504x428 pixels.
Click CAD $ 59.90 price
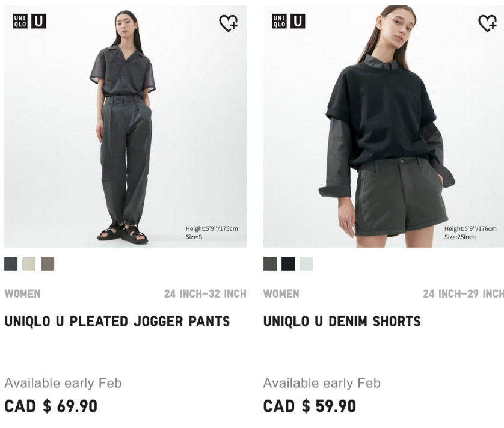[310, 406]
